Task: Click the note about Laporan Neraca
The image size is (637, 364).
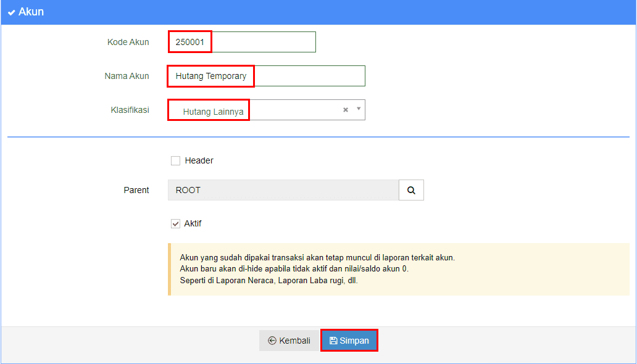Action: click(269, 281)
